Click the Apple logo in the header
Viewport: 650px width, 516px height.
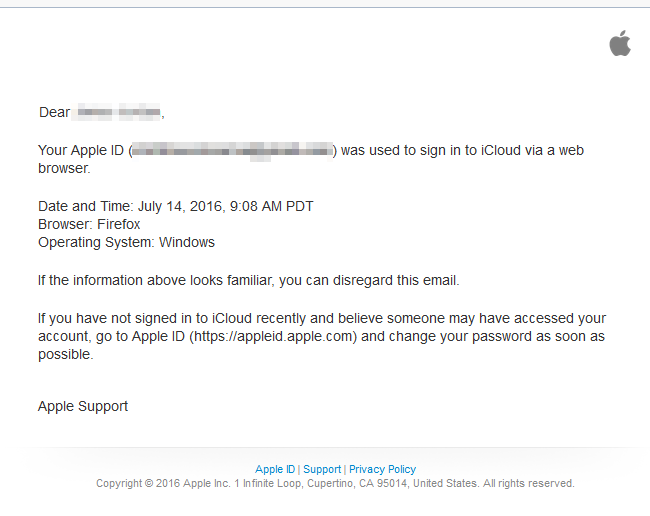coord(620,43)
